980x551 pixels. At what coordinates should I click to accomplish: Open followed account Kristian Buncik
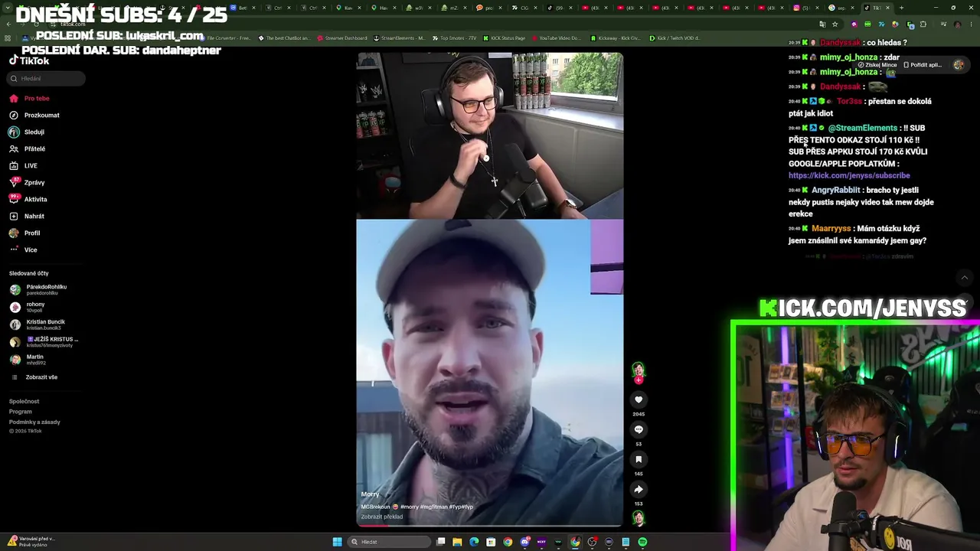[38, 324]
